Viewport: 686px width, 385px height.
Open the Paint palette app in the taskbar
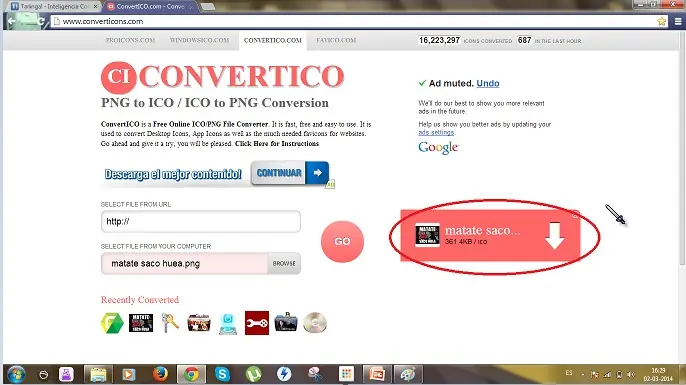click(408, 374)
